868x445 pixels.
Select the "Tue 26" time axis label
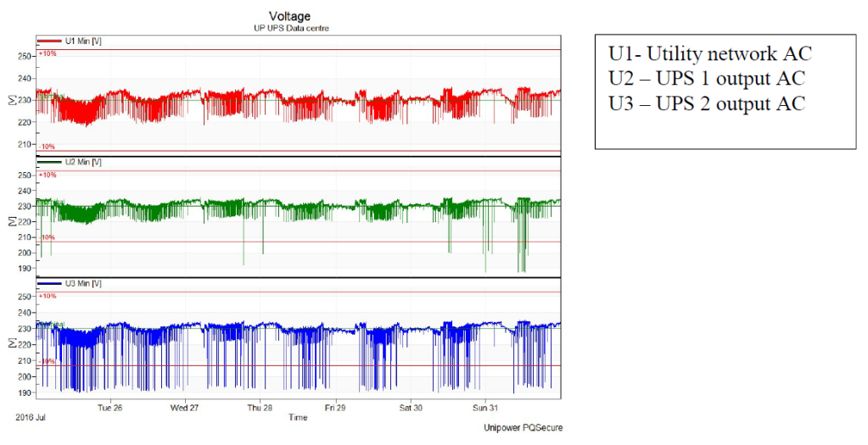tap(109, 408)
